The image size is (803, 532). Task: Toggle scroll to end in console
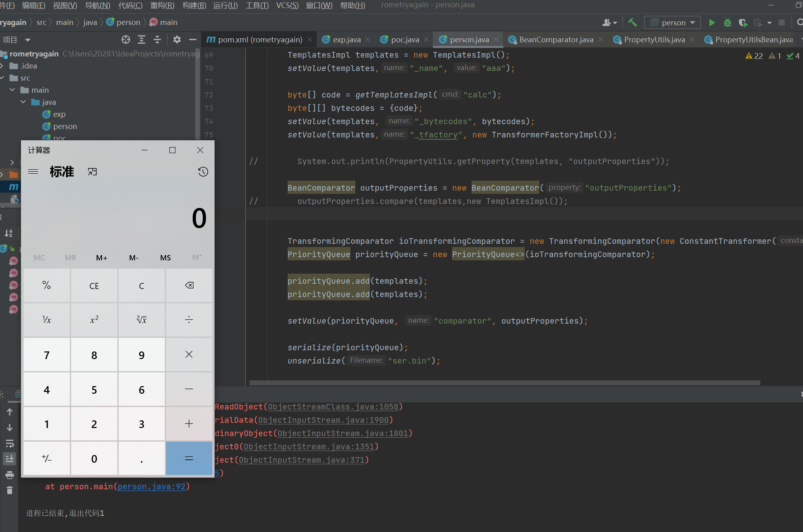[x=10, y=459]
